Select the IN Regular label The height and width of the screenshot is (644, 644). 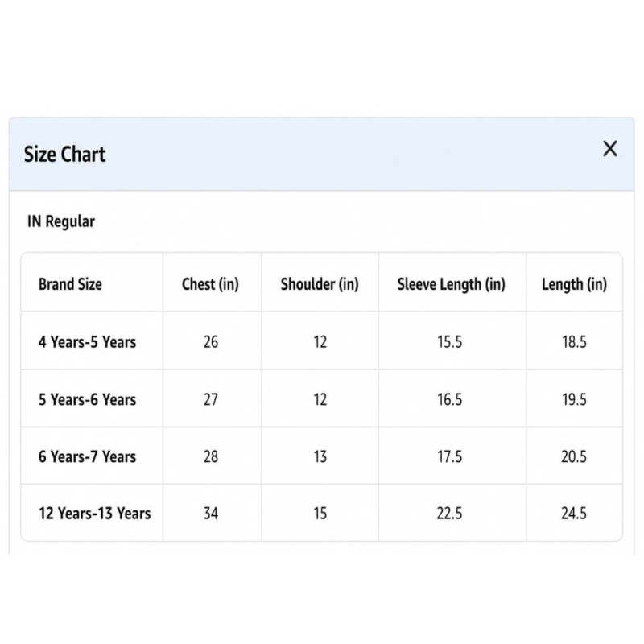click(x=61, y=222)
